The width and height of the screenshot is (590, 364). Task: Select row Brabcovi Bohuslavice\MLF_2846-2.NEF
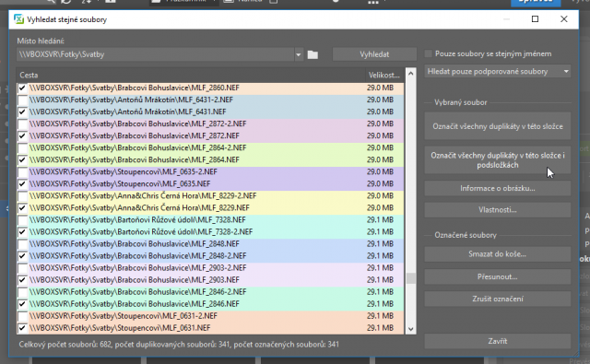click(210, 292)
